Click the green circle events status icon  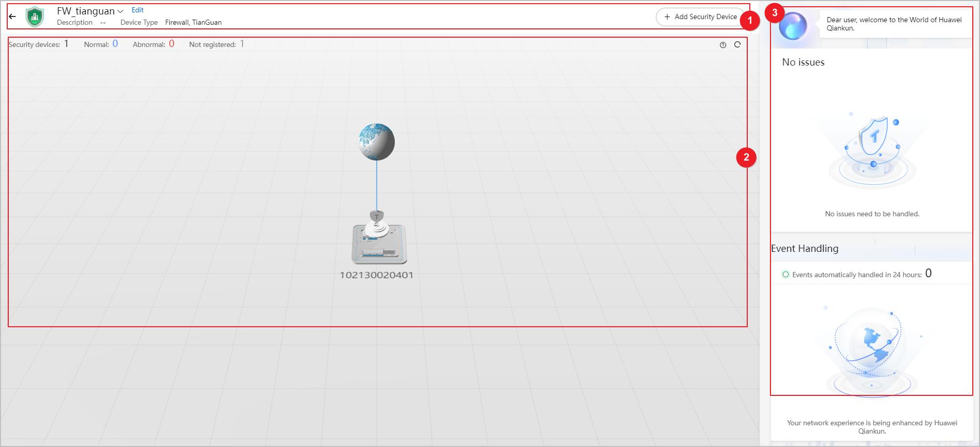(x=785, y=275)
